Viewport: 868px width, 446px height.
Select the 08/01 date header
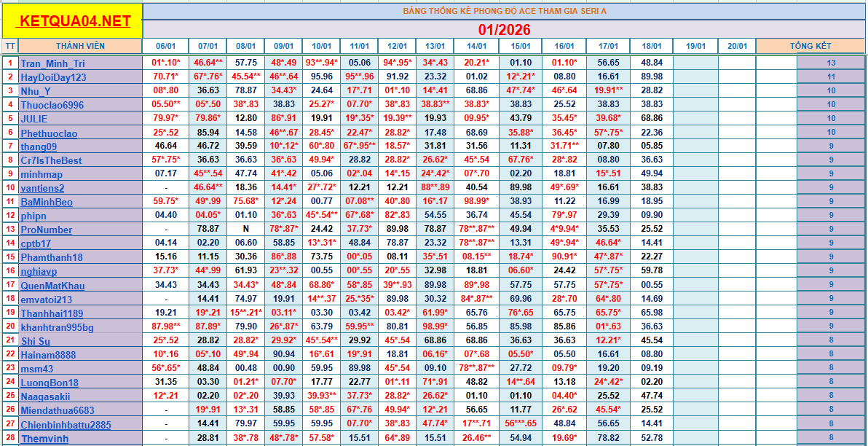(245, 47)
